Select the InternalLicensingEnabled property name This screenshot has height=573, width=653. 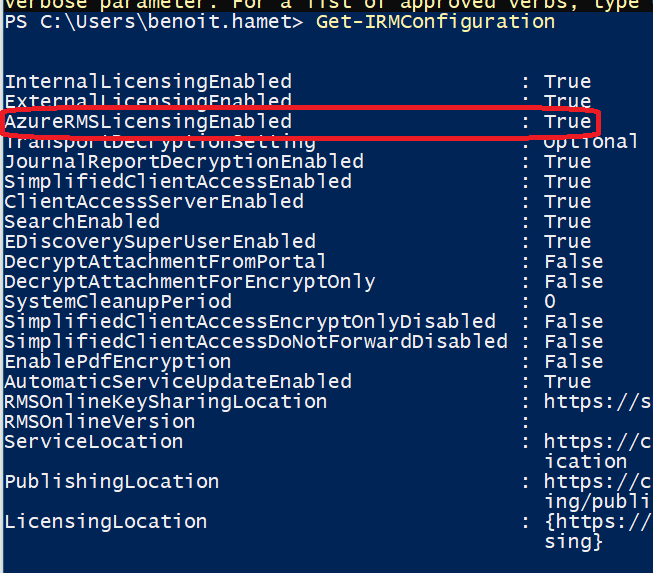point(147,82)
